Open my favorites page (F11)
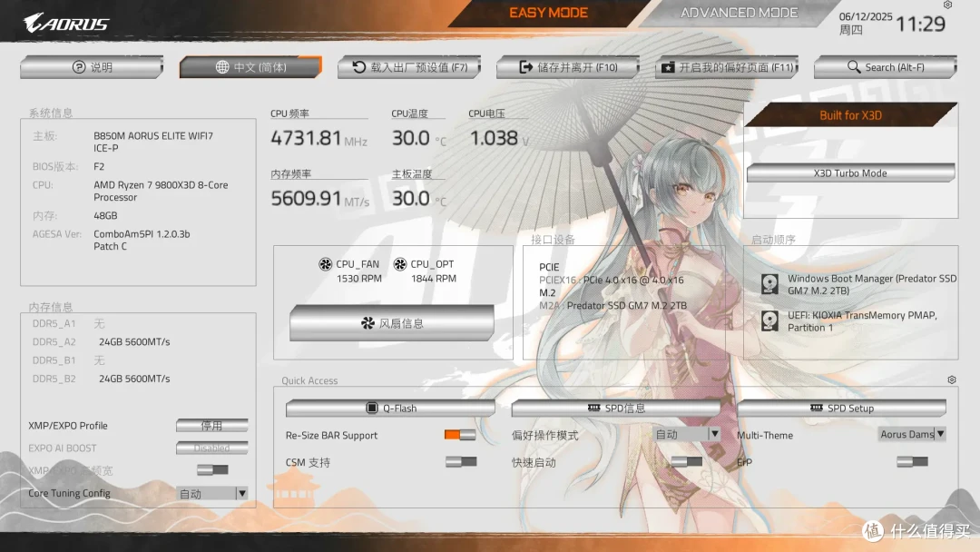The height and width of the screenshot is (552, 980). coord(727,67)
